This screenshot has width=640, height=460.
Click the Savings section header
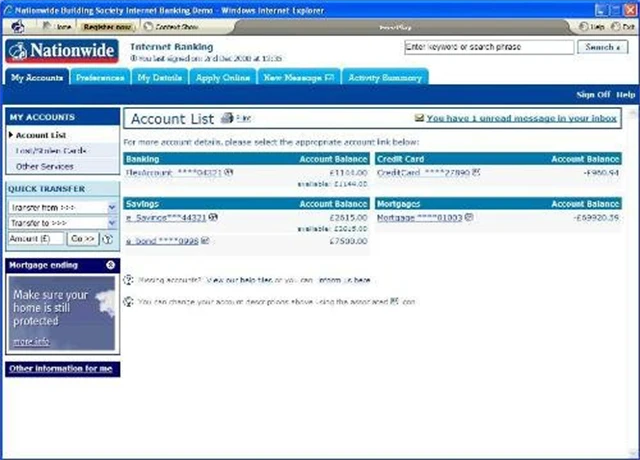247,204
